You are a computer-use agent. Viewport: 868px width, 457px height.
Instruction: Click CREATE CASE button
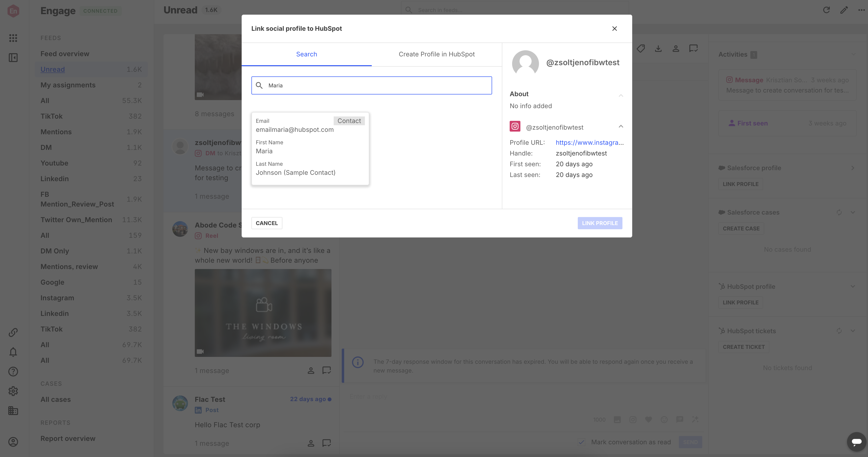coord(741,228)
